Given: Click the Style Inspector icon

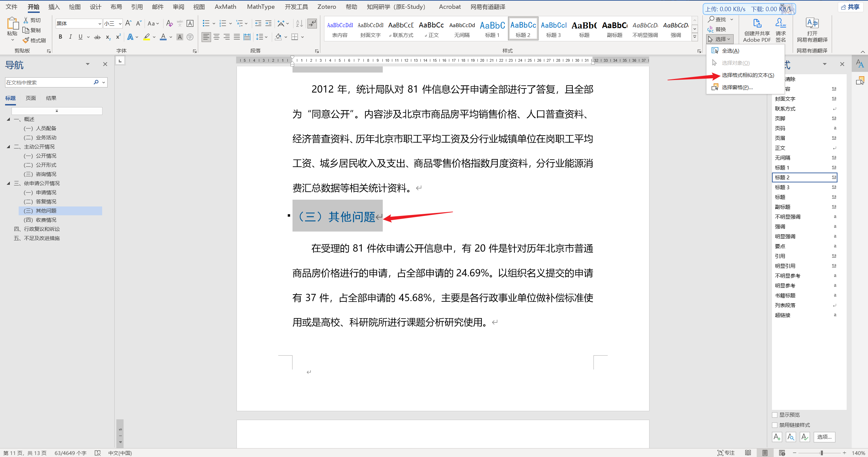Looking at the screenshot, I should pyautogui.click(x=791, y=437).
